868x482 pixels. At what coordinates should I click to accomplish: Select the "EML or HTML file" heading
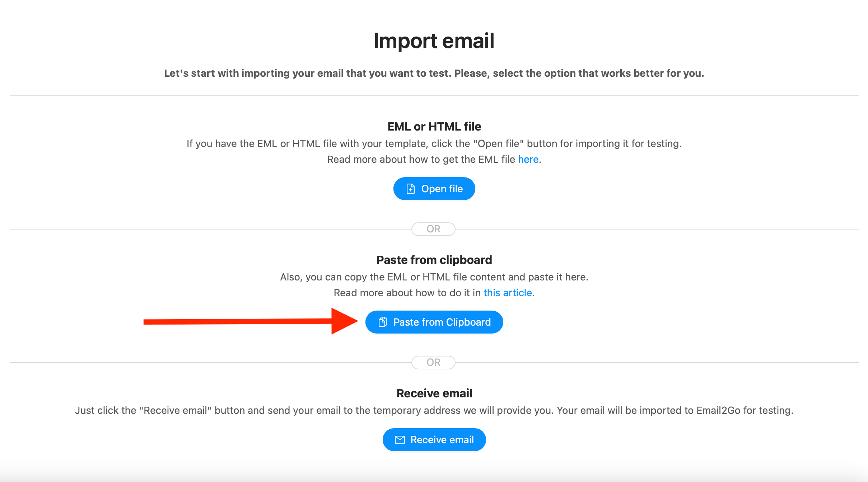point(434,126)
